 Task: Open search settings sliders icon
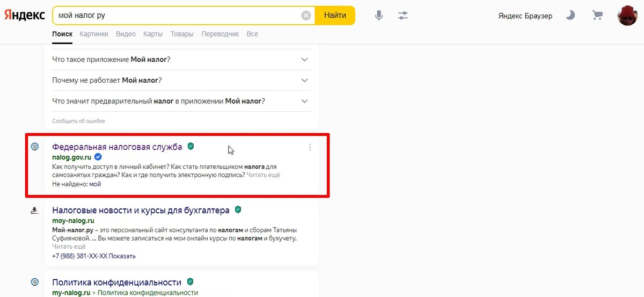tap(404, 16)
